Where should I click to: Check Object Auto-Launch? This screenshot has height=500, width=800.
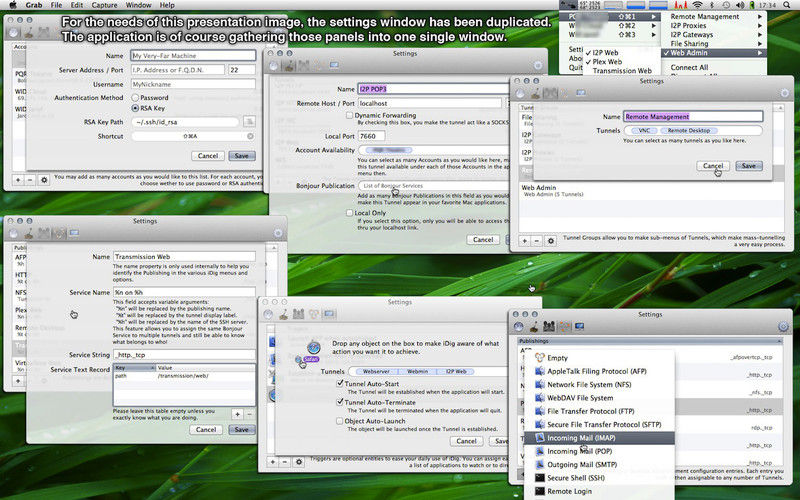pos(340,421)
